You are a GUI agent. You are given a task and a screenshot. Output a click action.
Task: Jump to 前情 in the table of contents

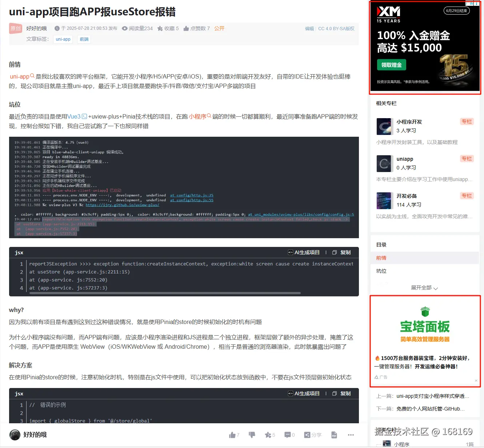click(381, 258)
